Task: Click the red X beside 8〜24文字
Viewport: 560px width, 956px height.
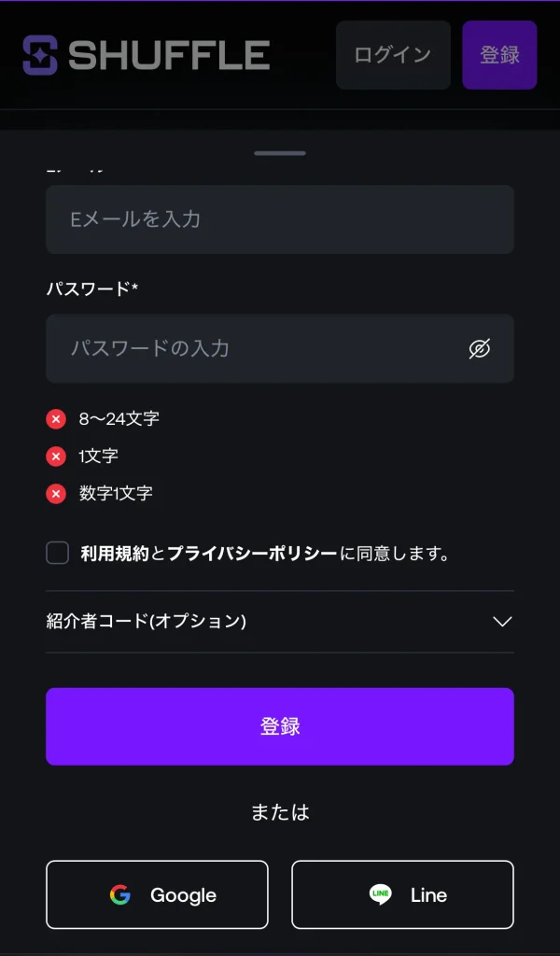Action: [x=56, y=419]
